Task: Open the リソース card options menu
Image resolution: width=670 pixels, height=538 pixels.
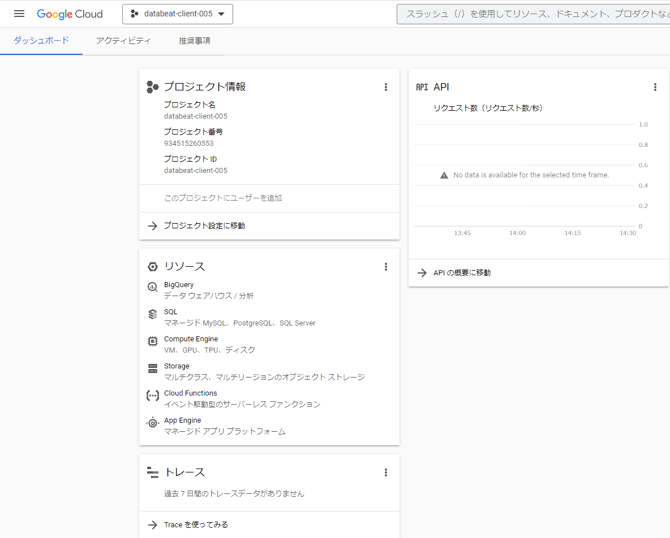Action: tap(386, 267)
